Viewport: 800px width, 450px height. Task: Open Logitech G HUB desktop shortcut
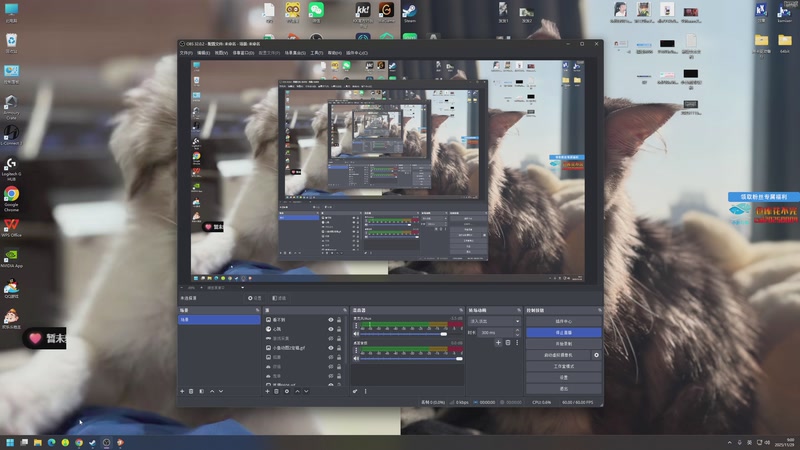(x=11, y=169)
